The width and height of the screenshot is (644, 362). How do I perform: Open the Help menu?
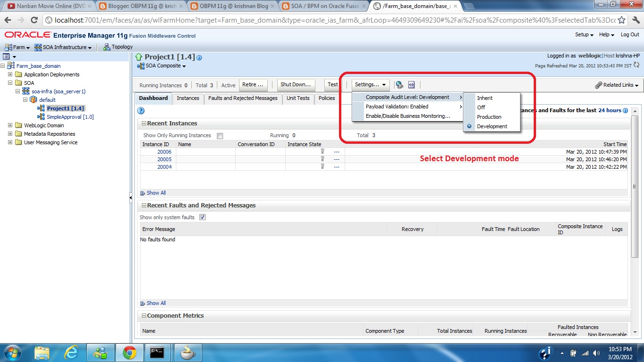pos(607,34)
